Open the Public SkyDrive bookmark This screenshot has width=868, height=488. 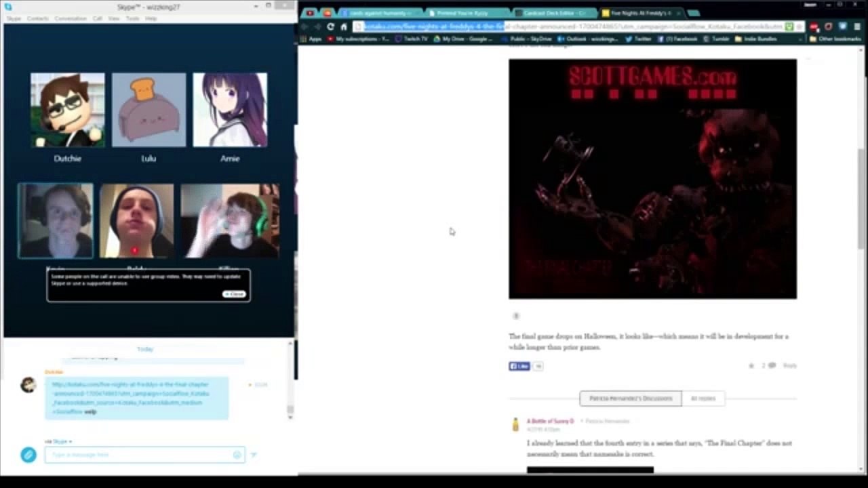pos(527,39)
